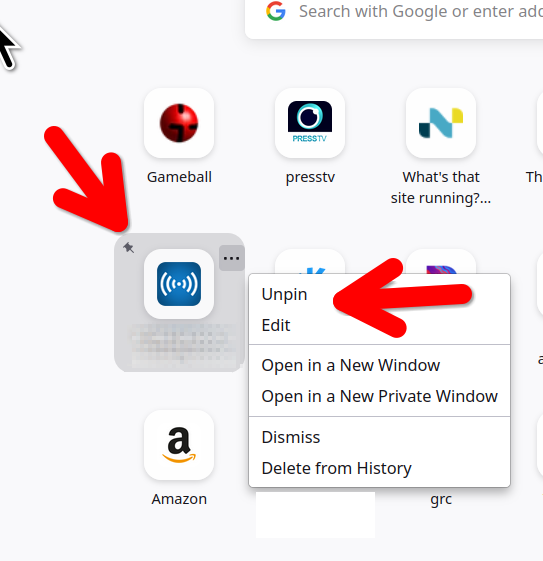Click the pinned blue wireless signal tile
Screen dimensions: 543x561
pos(179,284)
